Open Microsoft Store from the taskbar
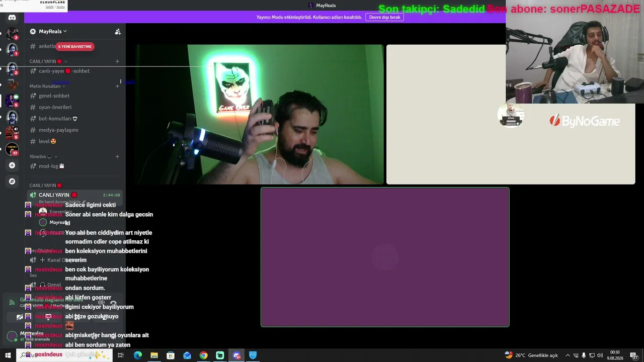Image resolution: width=644 pixels, height=362 pixels. 171,355
